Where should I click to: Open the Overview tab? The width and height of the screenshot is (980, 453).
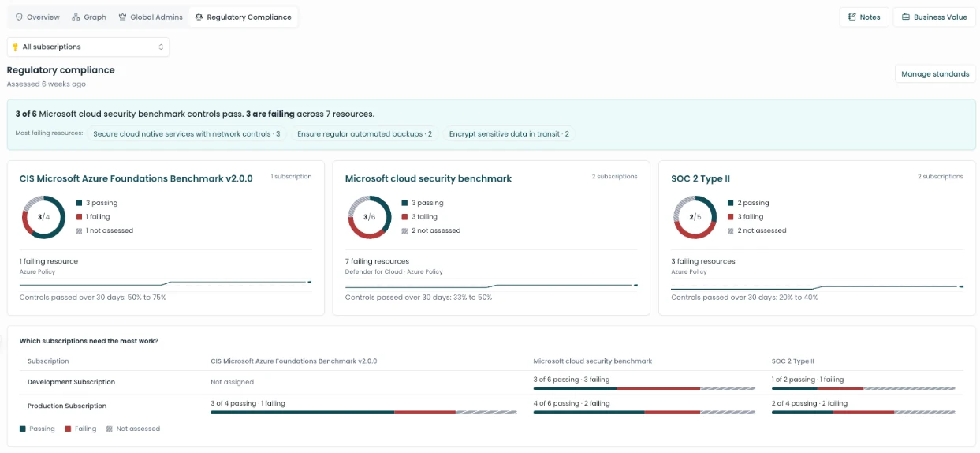pyautogui.click(x=37, y=17)
